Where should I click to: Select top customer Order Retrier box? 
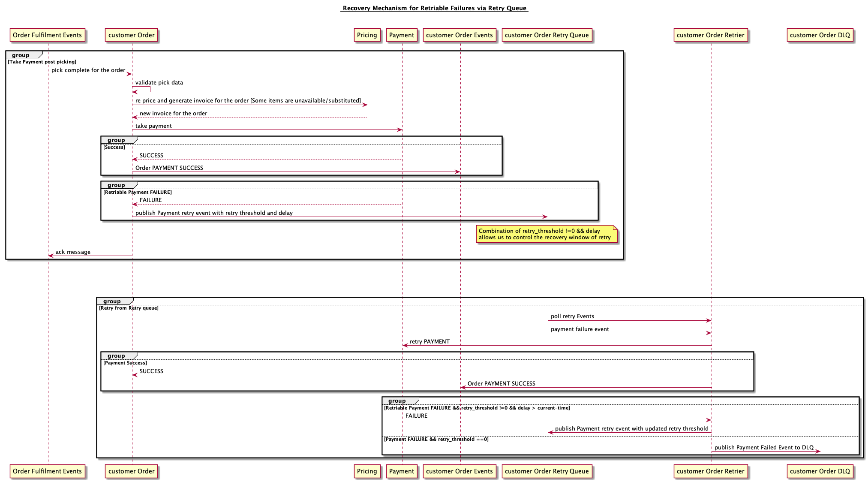(x=711, y=35)
